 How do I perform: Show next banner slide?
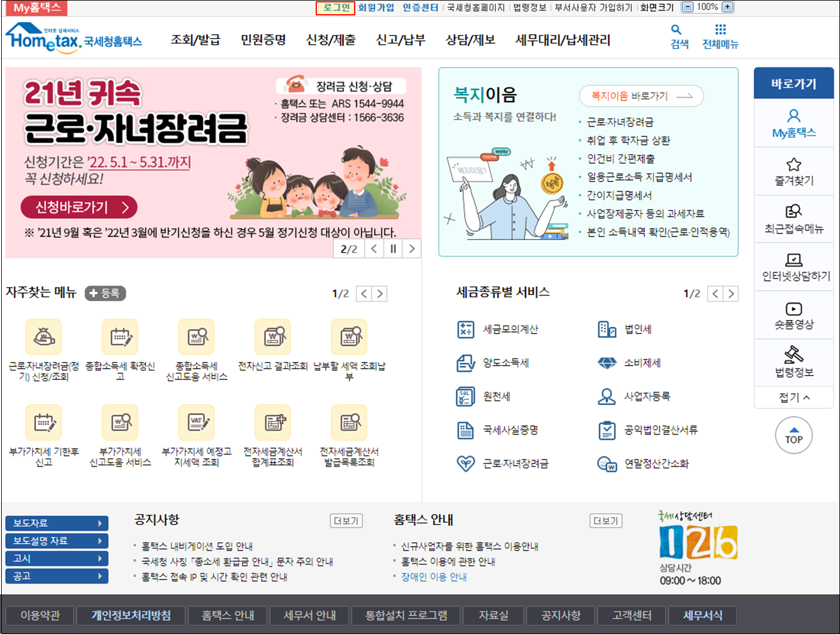412,249
